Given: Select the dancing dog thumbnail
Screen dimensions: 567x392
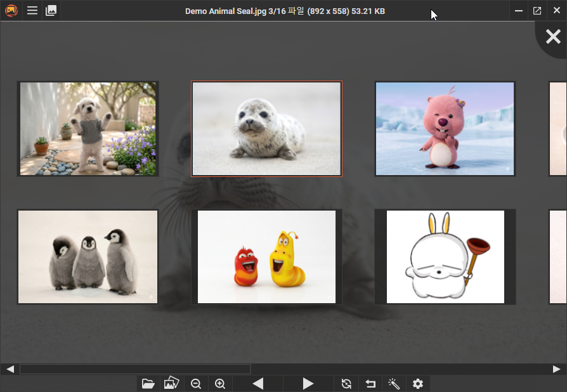Looking at the screenshot, I should point(88,129).
